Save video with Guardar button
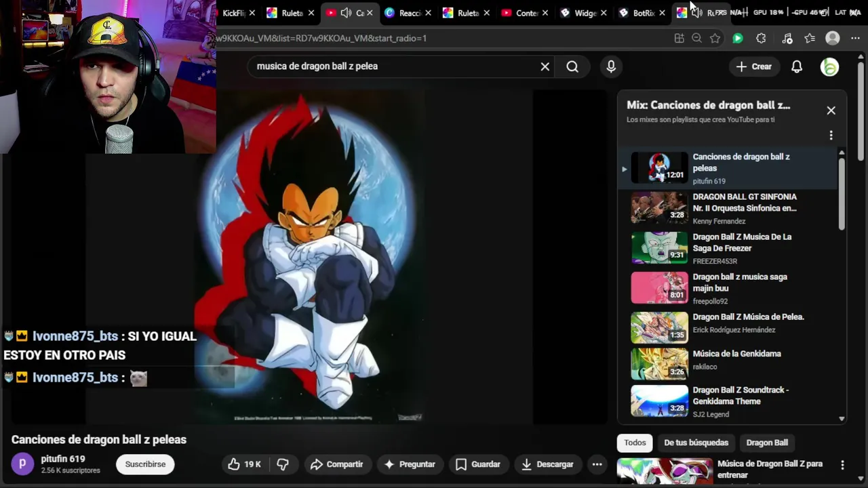 tap(477, 464)
